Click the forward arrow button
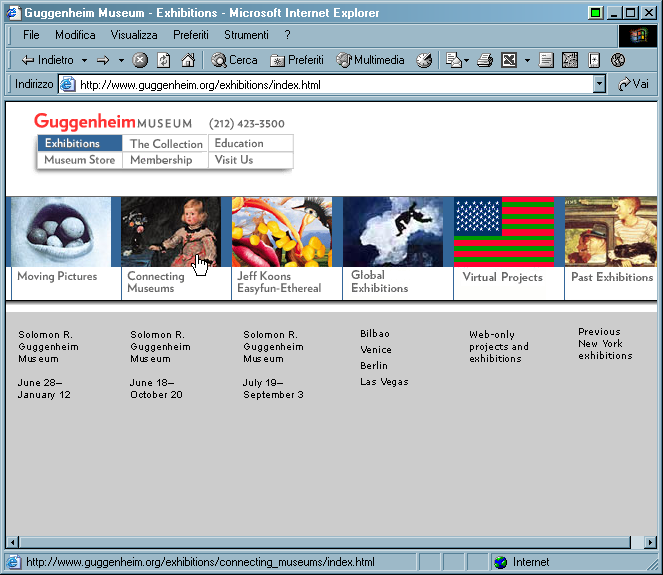Image resolution: width=663 pixels, height=575 pixels. (x=103, y=60)
